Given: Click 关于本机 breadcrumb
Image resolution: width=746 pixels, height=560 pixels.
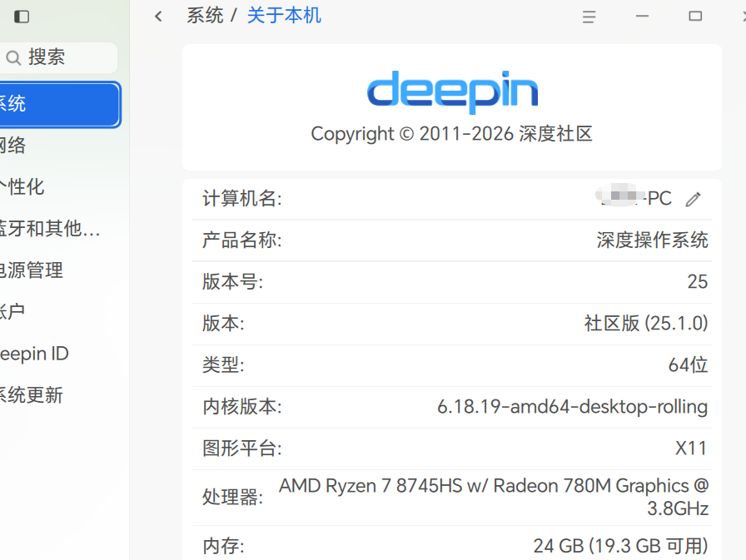Looking at the screenshot, I should [x=284, y=15].
